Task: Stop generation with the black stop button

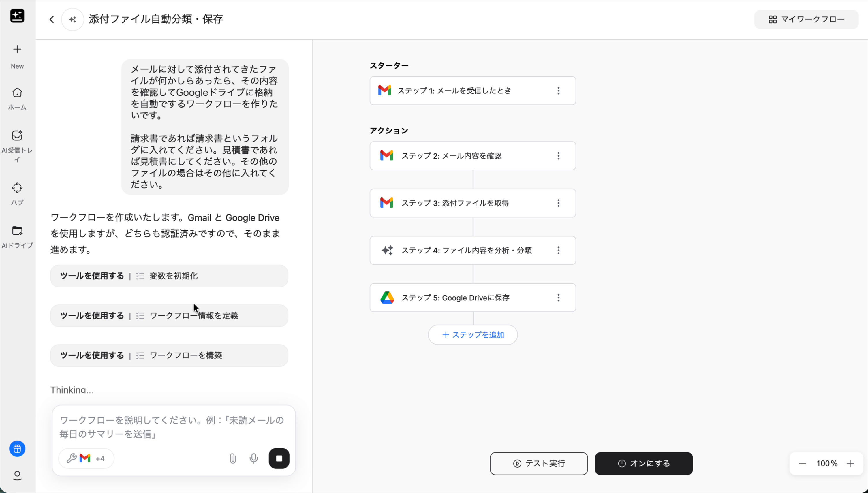Action: 279,458
